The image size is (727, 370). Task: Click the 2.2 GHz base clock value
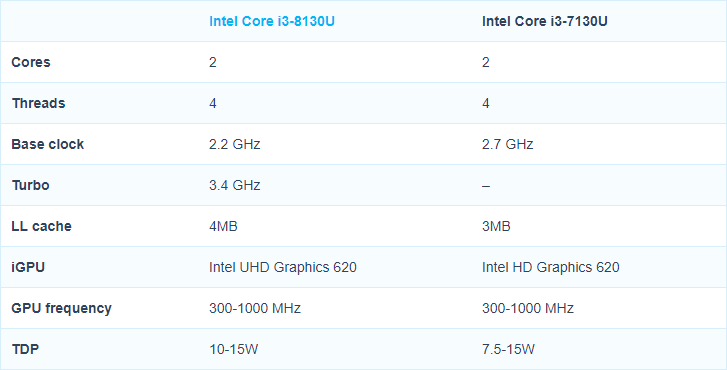point(235,144)
